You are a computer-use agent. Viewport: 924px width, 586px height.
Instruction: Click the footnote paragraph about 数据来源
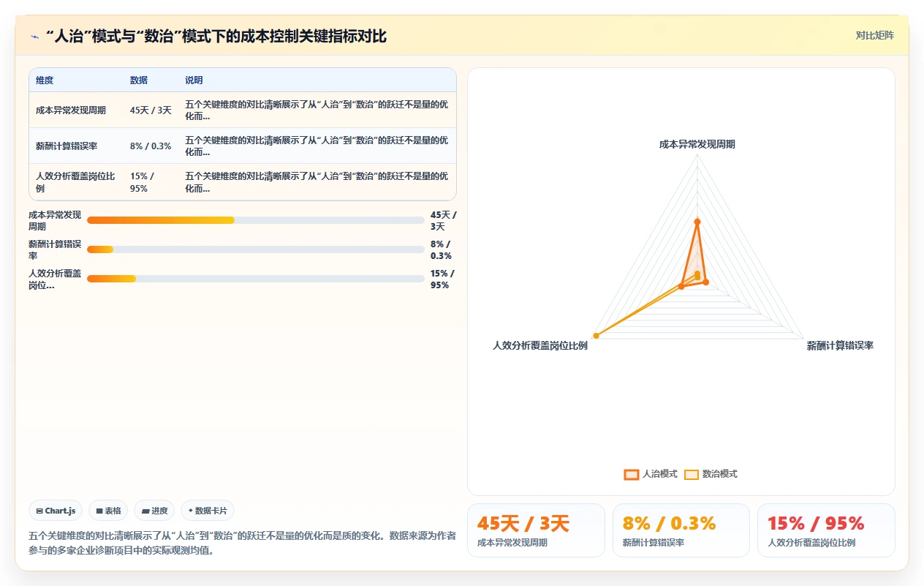(x=242, y=543)
